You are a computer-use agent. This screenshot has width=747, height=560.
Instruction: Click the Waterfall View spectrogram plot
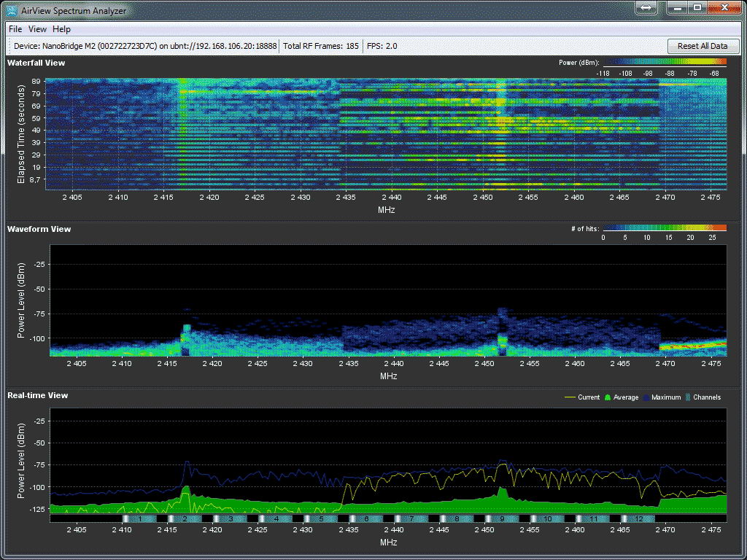click(387, 133)
